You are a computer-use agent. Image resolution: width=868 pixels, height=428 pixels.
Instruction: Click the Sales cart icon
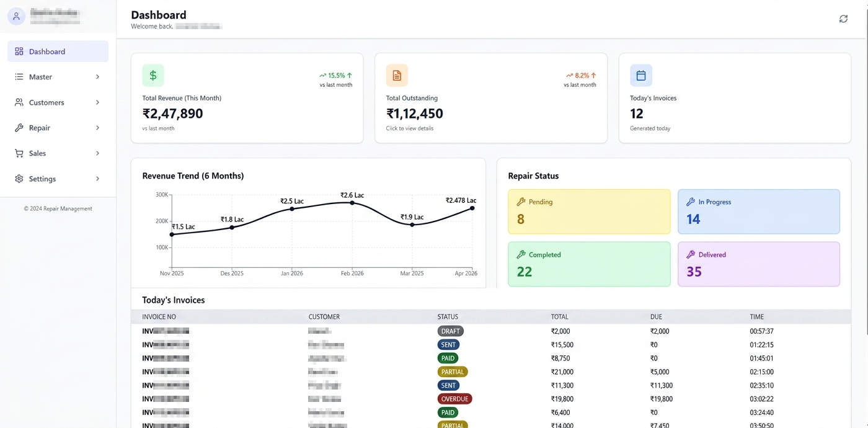click(x=19, y=153)
